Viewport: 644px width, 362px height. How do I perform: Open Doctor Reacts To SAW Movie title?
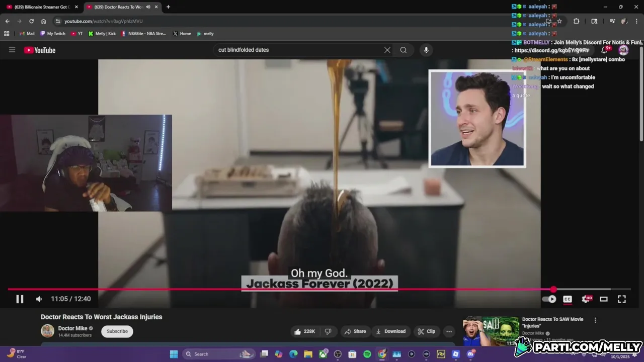pyautogui.click(x=552, y=322)
